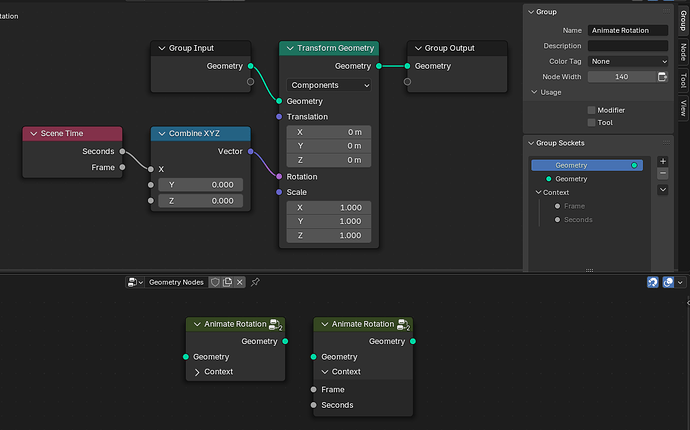Click the Node Width set-from-node icon
The width and height of the screenshot is (690, 430).
pyautogui.click(x=662, y=77)
